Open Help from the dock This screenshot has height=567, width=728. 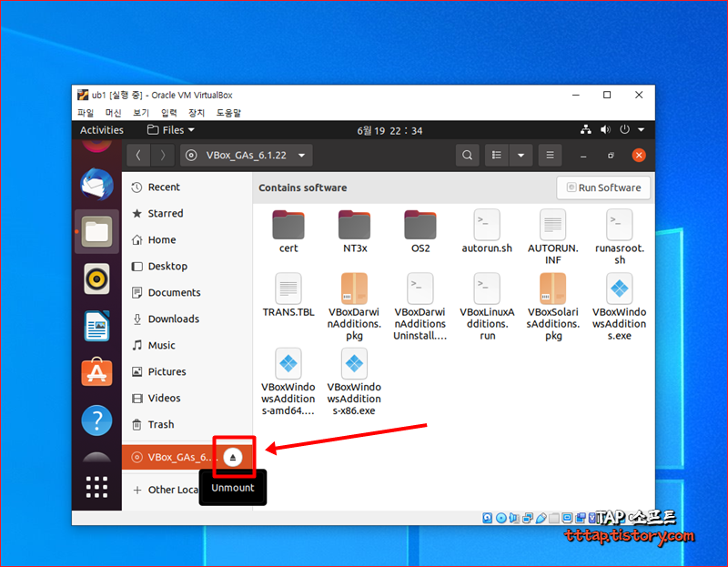tap(96, 420)
